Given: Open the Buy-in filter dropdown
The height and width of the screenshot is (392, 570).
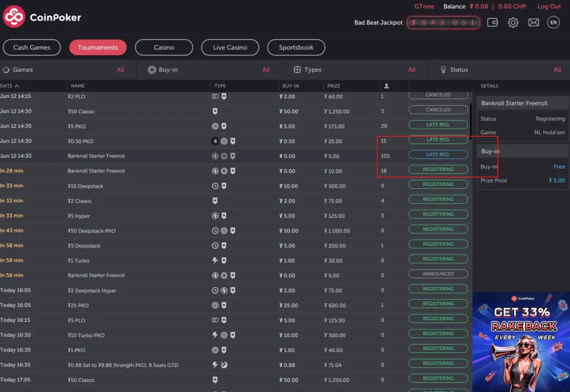Looking at the screenshot, I should [x=209, y=70].
